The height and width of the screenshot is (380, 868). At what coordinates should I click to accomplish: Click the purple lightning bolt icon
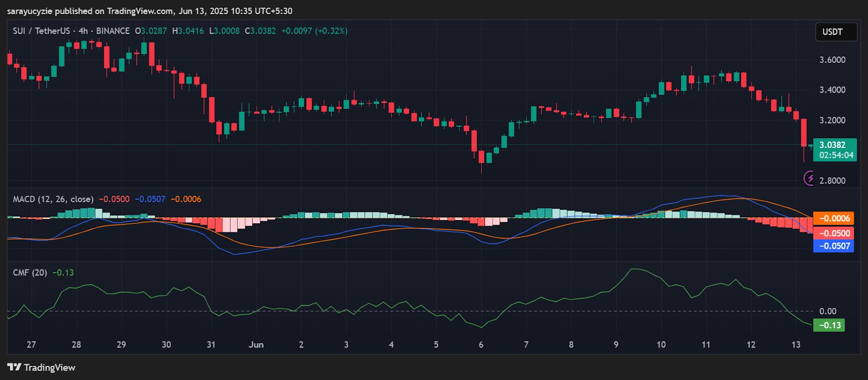(809, 178)
